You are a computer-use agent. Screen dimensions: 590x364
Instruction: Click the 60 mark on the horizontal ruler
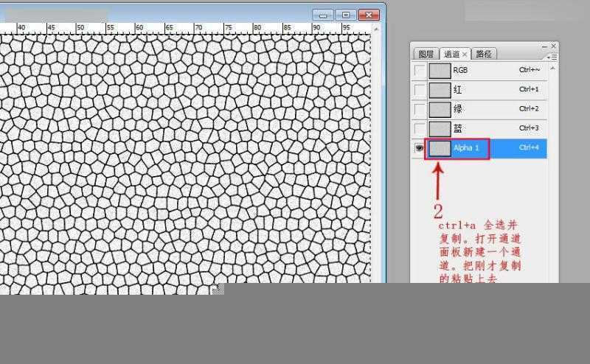139,28
